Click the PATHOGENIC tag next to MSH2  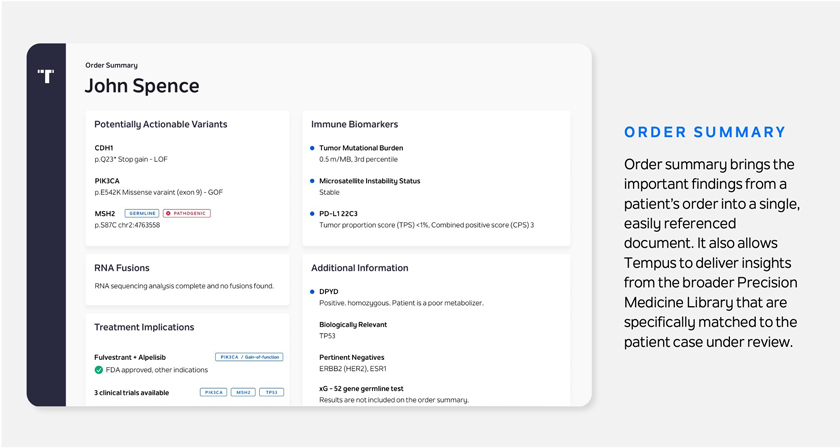[x=187, y=213]
